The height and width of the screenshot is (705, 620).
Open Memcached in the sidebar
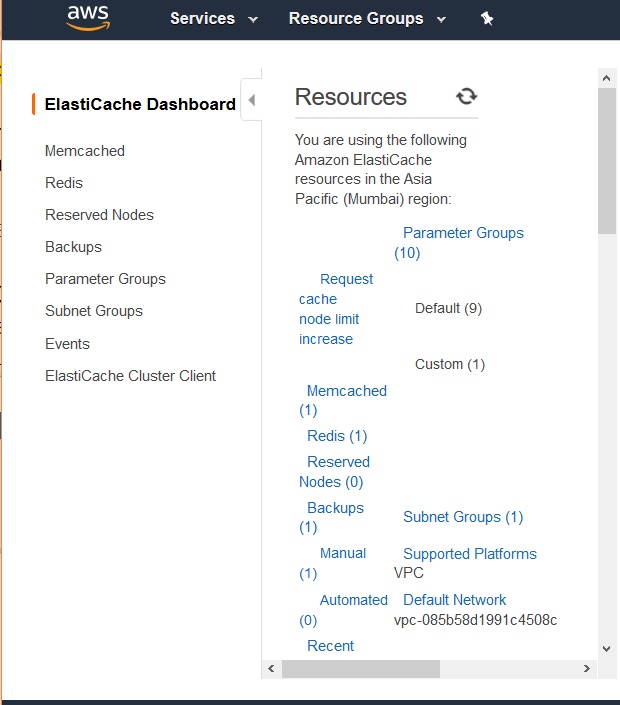point(85,151)
